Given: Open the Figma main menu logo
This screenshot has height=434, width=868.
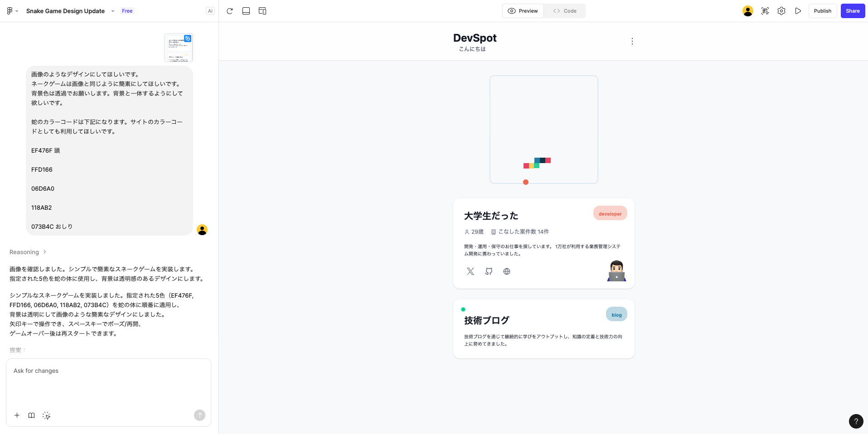Looking at the screenshot, I should (10, 11).
